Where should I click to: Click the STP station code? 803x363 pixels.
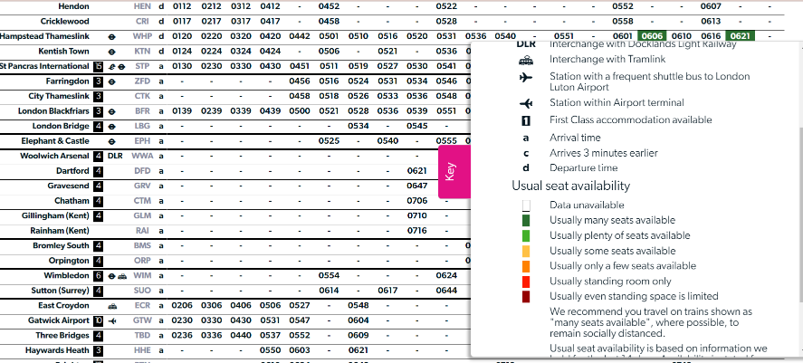pos(142,67)
